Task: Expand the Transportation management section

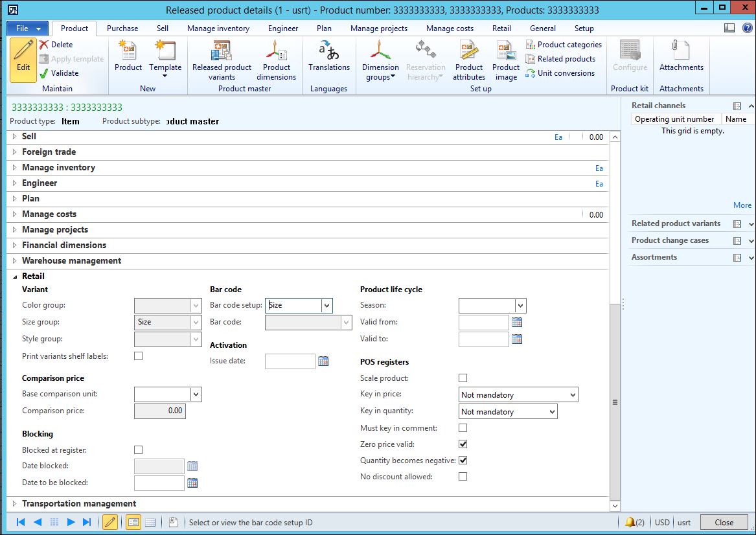Action: point(14,503)
